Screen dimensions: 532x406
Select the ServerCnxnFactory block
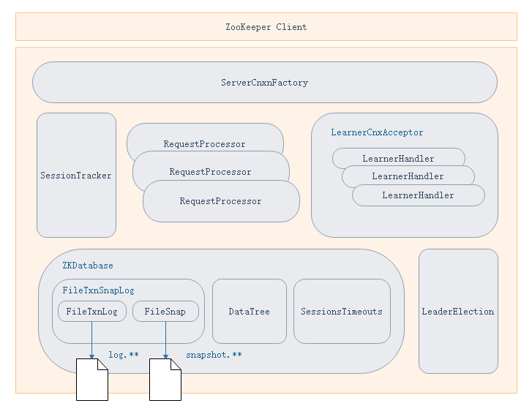point(265,83)
